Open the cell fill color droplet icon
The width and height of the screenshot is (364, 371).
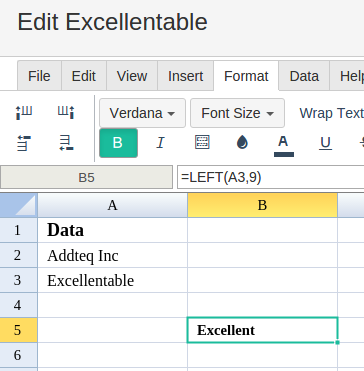pyautogui.click(x=242, y=143)
